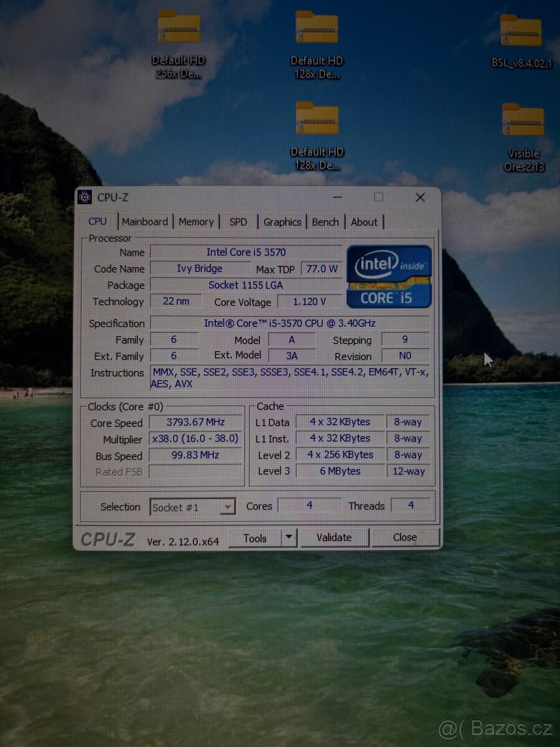560x747 pixels.
Task: Minimize the CPU-Z window
Action: click(x=337, y=197)
